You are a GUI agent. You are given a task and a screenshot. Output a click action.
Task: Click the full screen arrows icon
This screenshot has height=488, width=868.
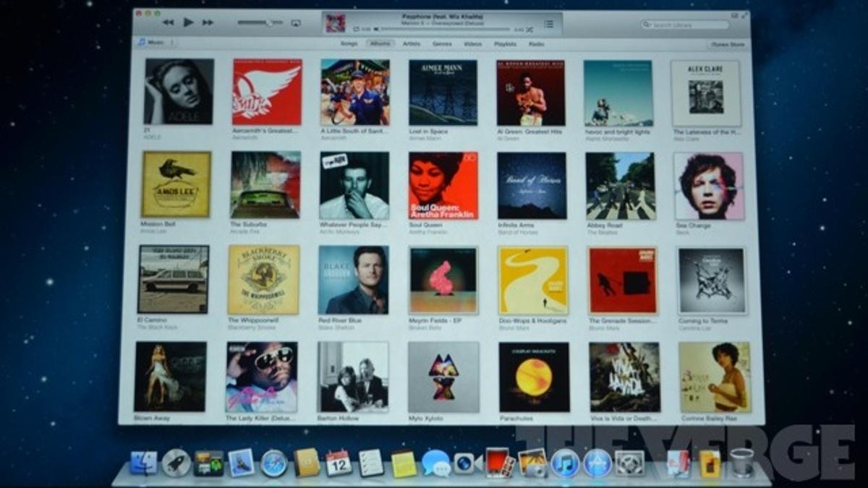(744, 14)
